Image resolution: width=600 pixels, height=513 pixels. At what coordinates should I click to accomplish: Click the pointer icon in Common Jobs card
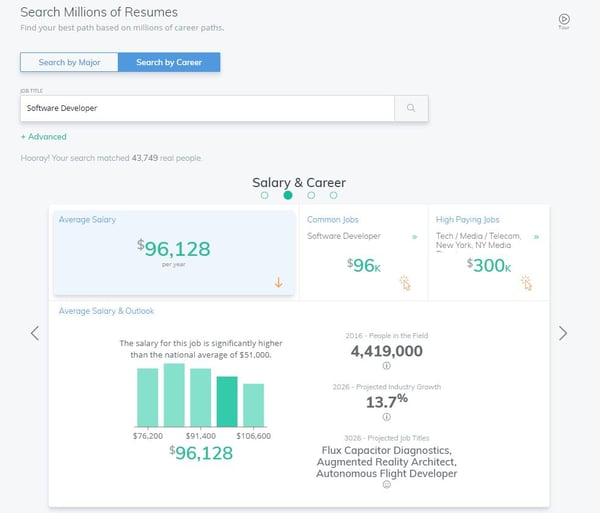[x=405, y=283]
